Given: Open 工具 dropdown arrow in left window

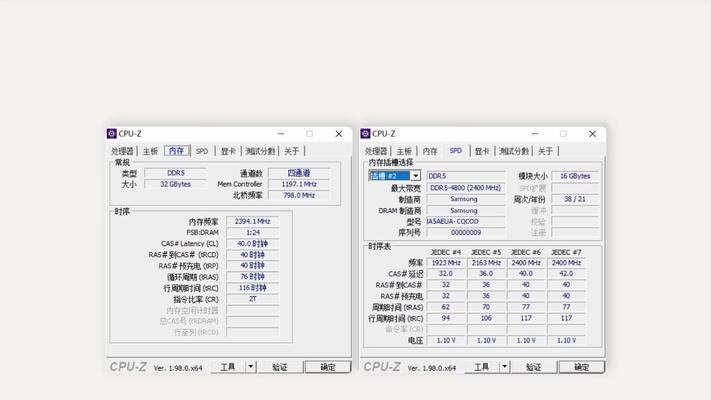Looking at the screenshot, I should coord(251,367).
